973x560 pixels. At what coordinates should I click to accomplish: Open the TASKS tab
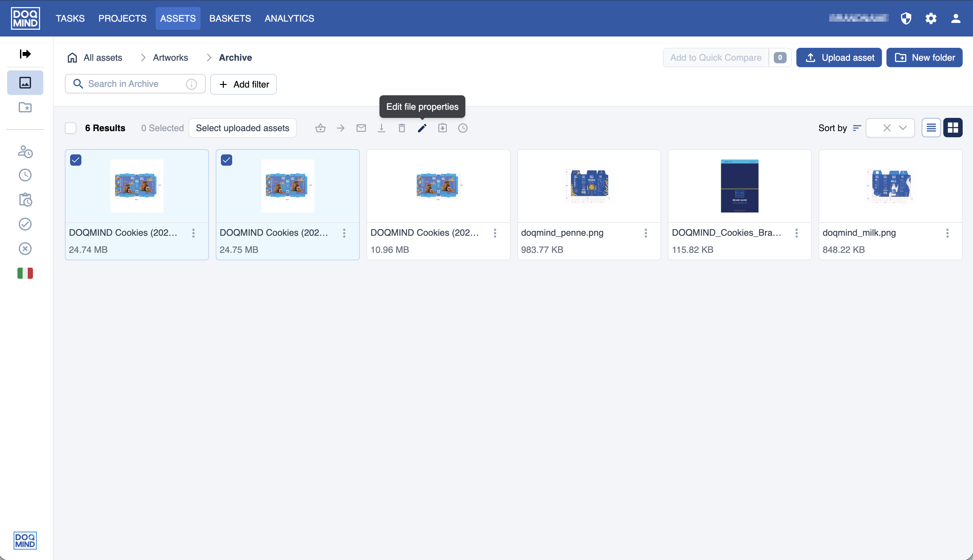pos(70,18)
